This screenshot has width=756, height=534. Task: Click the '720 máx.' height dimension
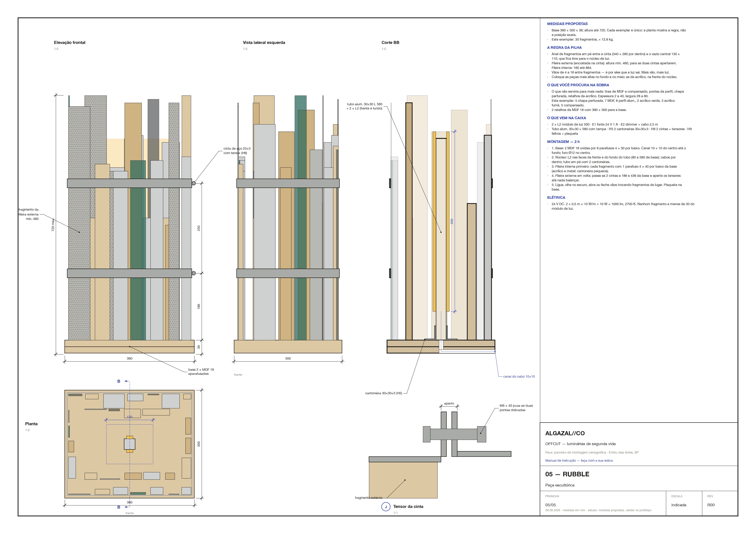tap(53, 225)
